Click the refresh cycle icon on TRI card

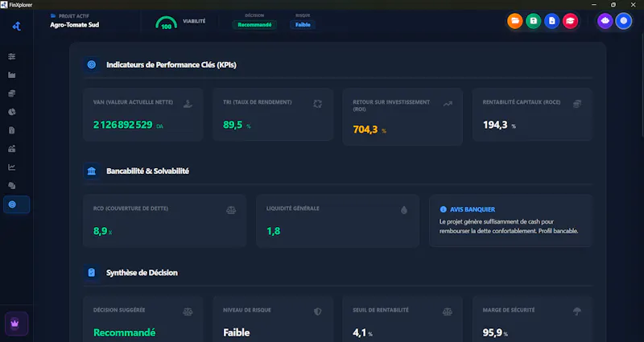click(x=317, y=104)
